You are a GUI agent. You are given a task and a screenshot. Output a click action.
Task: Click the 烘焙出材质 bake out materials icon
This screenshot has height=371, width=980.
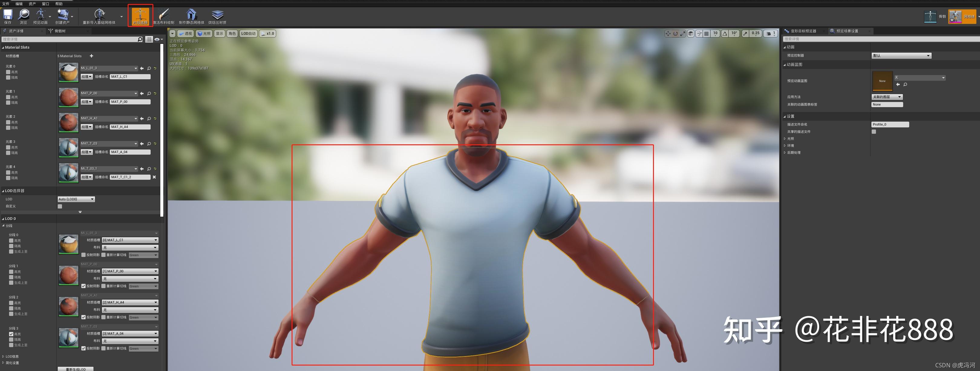click(x=217, y=16)
